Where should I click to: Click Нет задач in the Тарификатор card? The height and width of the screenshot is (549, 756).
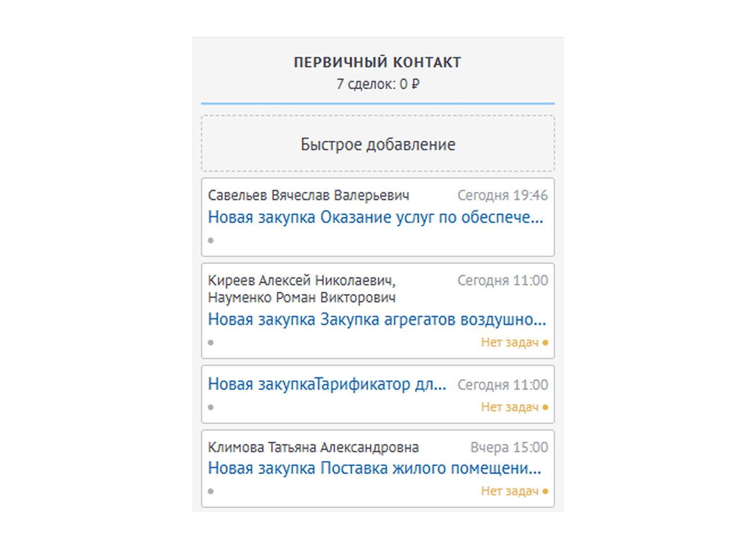[510, 407]
